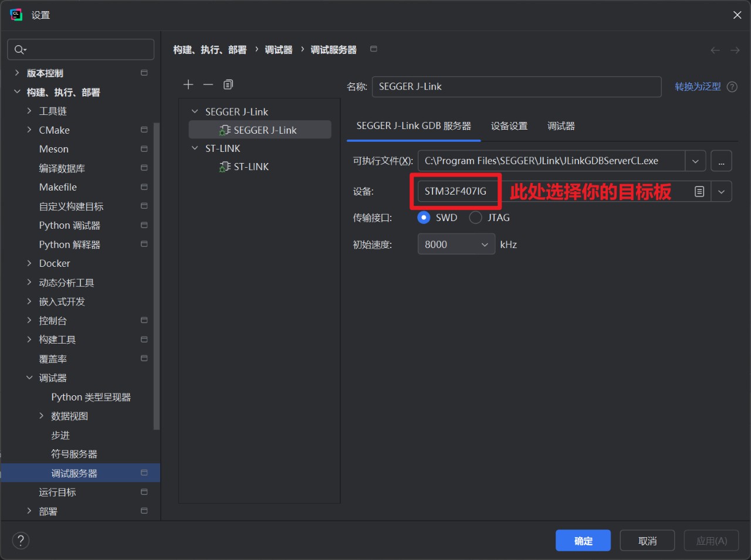Cancel the dialog with 取消 button
Image resolution: width=751 pixels, height=560 pixels.
point(648,541)
